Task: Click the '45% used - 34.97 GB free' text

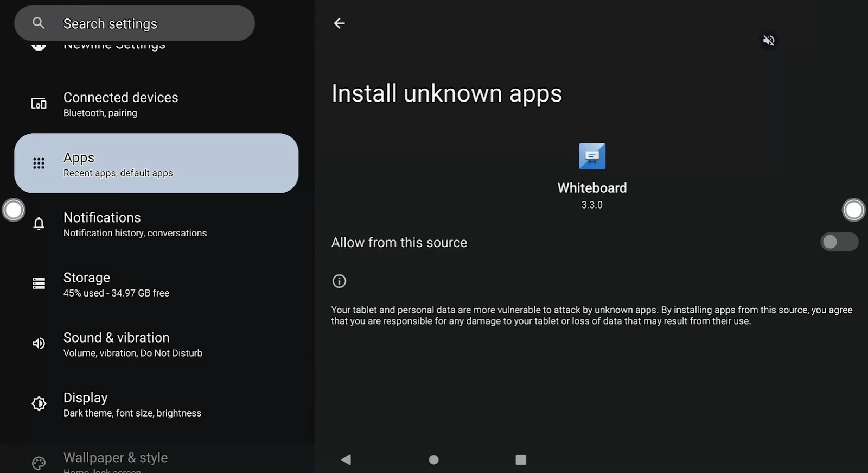Action: click(x=116, y=293)
